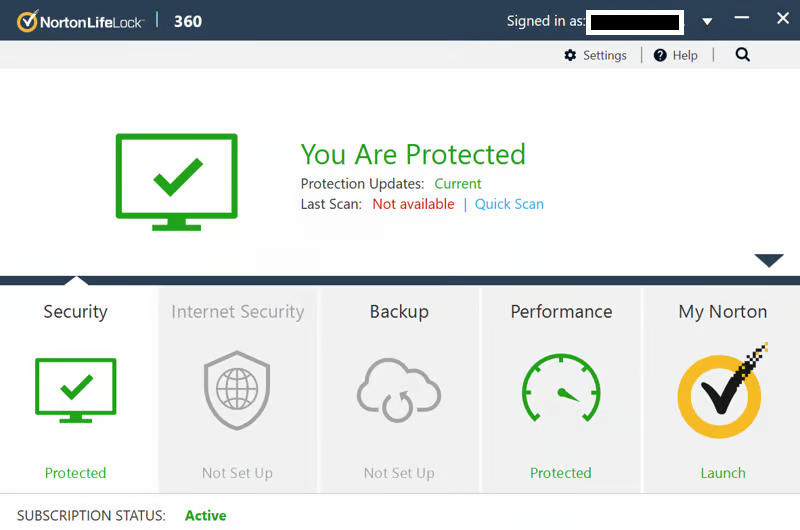Expand the signed-in account dropdown arrow

[x=707, y=21]
